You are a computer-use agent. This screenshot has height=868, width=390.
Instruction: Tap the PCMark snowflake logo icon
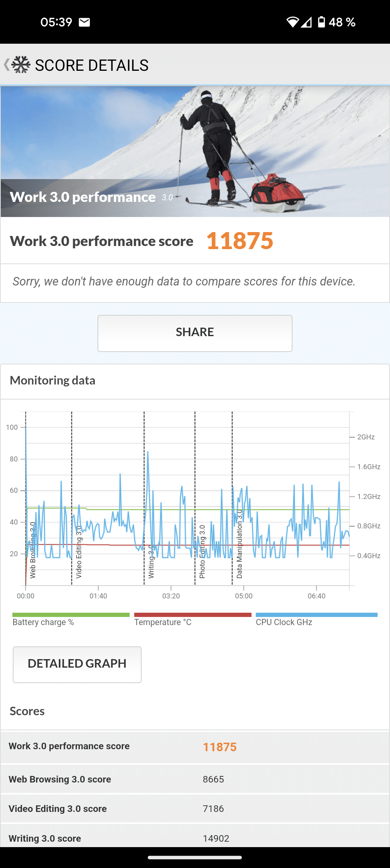point(21,65)
